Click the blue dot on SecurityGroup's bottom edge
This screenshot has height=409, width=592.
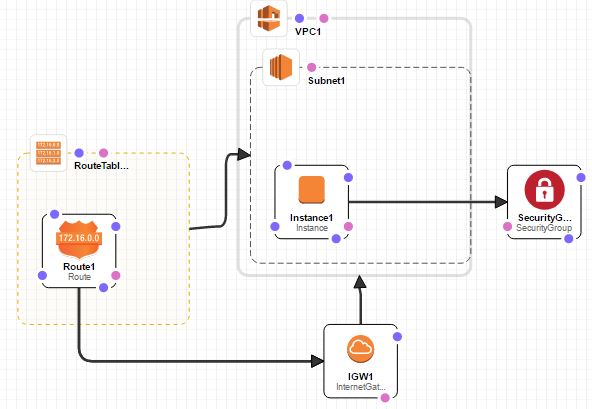point(569,239)
